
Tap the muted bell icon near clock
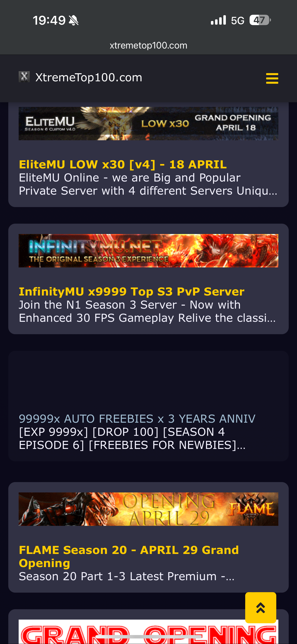73,20
